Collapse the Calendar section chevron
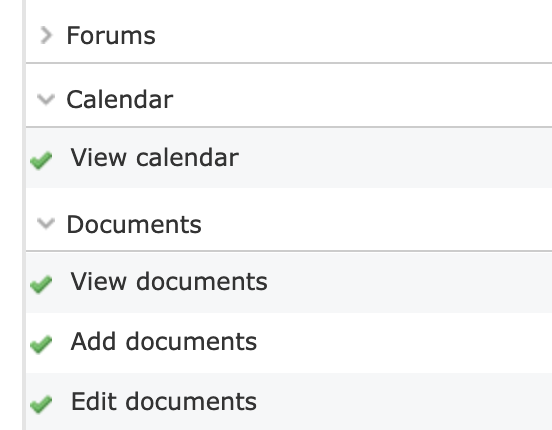The height and width of the screenshot is (430, 552). click(46, 99)
